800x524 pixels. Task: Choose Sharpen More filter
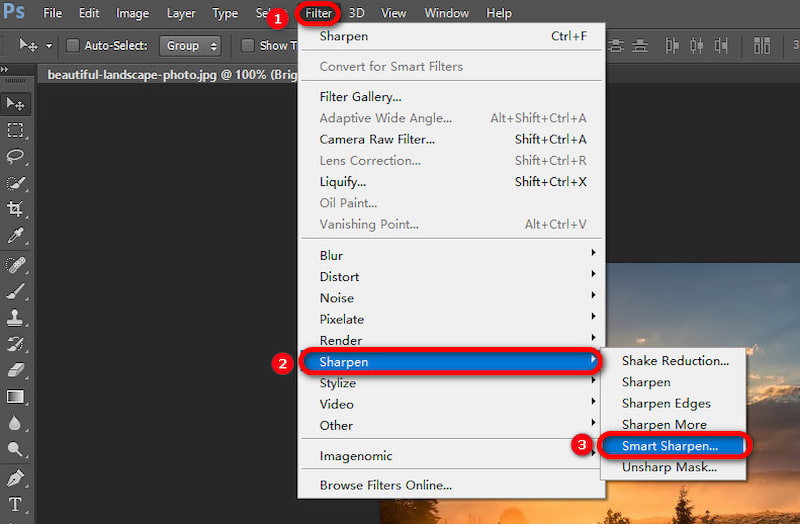click(672, 425)
